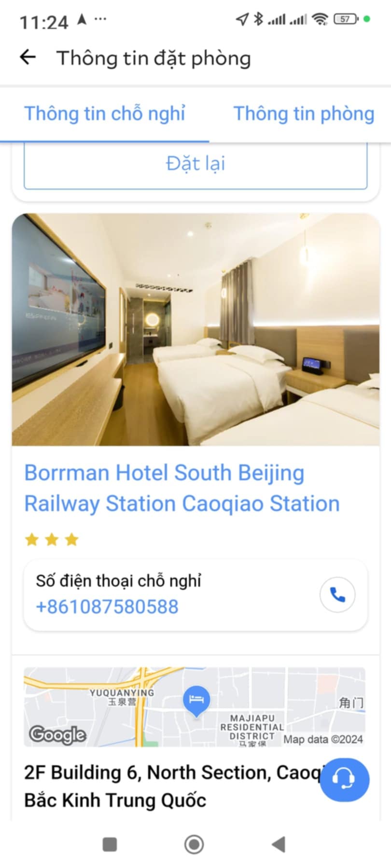This screenshot has width=391, height=868.
Task: Tap the back arrow in header
Action: pyautogui.click(x=28, y=57)
